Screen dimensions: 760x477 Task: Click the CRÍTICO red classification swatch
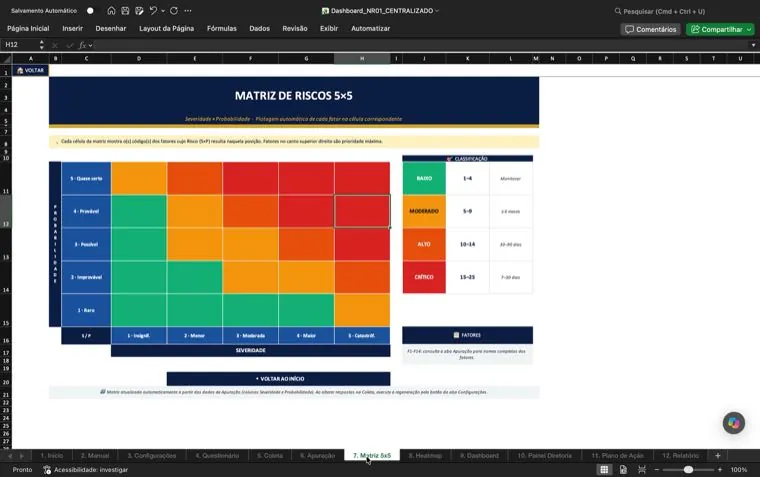tap(424, 277)
